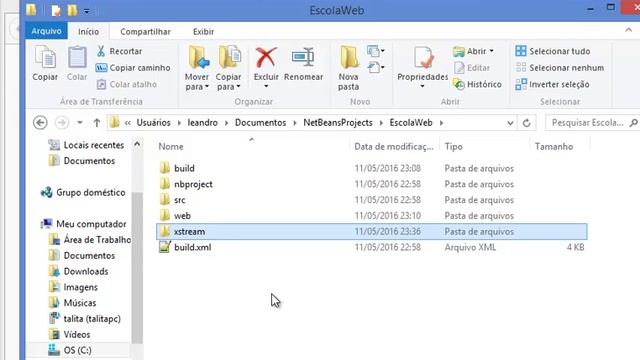640x360 pixels.
Task: Click Colar atalho
Action: (x=127, y=84)
